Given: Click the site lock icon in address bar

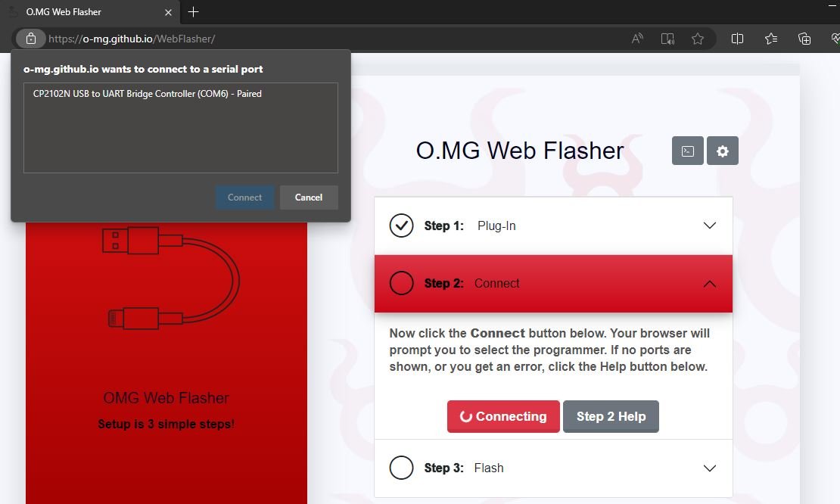Looking at the screenshot, I should click(31, 39).
